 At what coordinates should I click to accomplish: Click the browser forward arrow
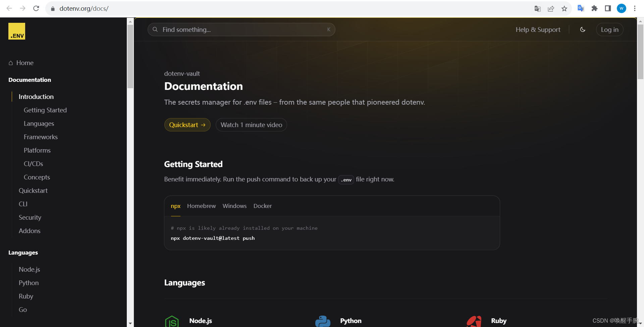[23, 8]
